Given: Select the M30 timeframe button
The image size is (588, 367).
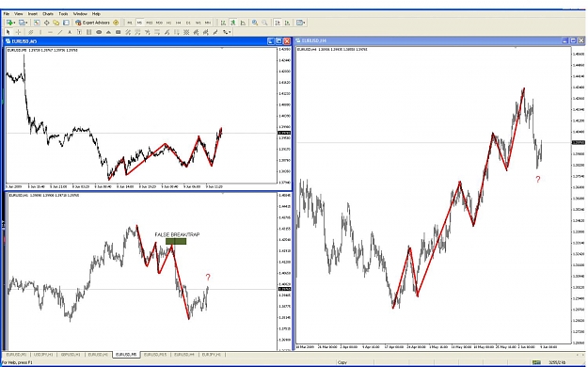Looking at the screenshot, I should [159, 23].
